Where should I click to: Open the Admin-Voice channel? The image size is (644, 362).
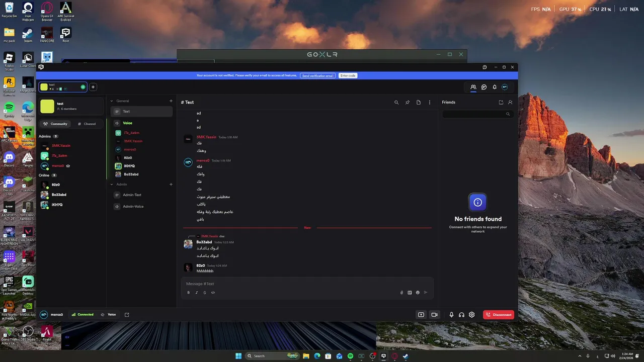(x=141, y=206)
